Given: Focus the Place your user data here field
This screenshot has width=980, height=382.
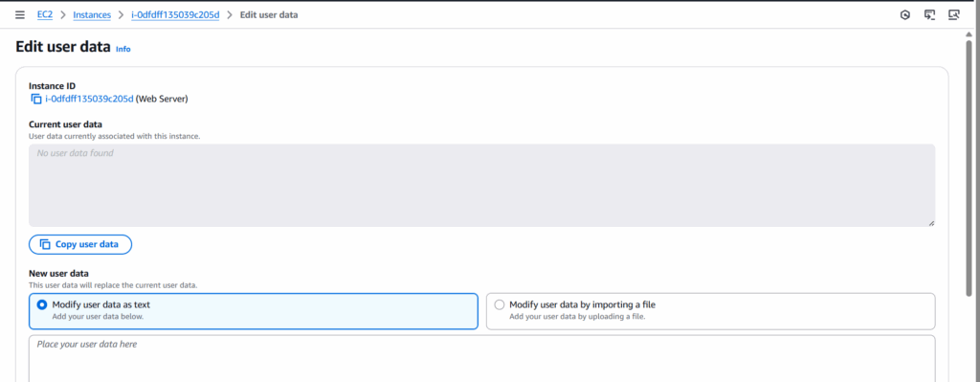Looking at the screenshot, I should [482, 359].
